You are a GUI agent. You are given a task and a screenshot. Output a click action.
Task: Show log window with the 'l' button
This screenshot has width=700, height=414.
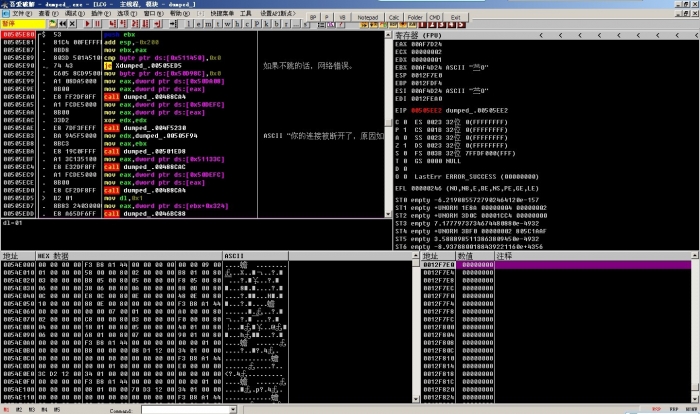click(189, 24)
